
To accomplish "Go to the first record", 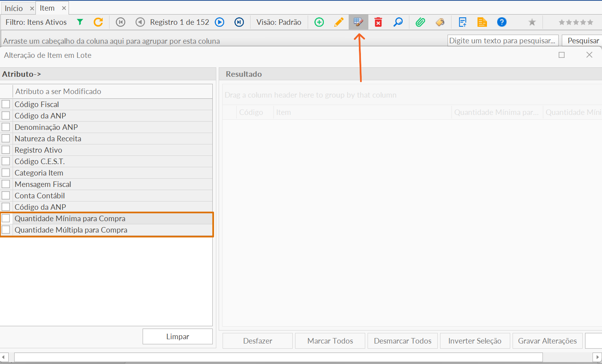I will pyautogui.click(x=121, y=22).
